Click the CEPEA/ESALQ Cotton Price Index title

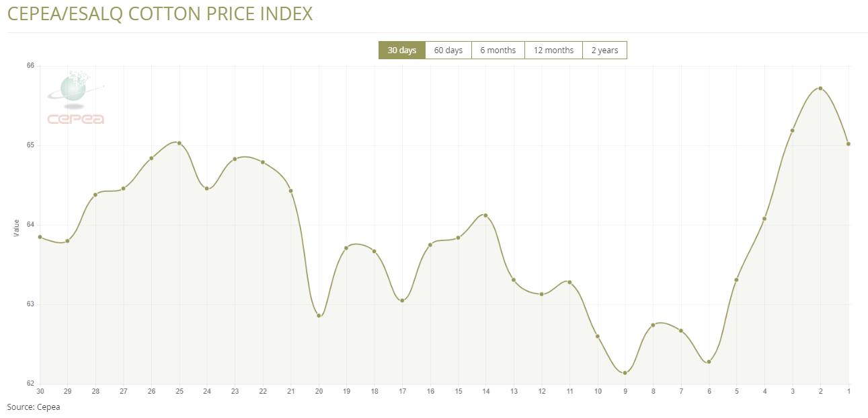pos(160,13)
